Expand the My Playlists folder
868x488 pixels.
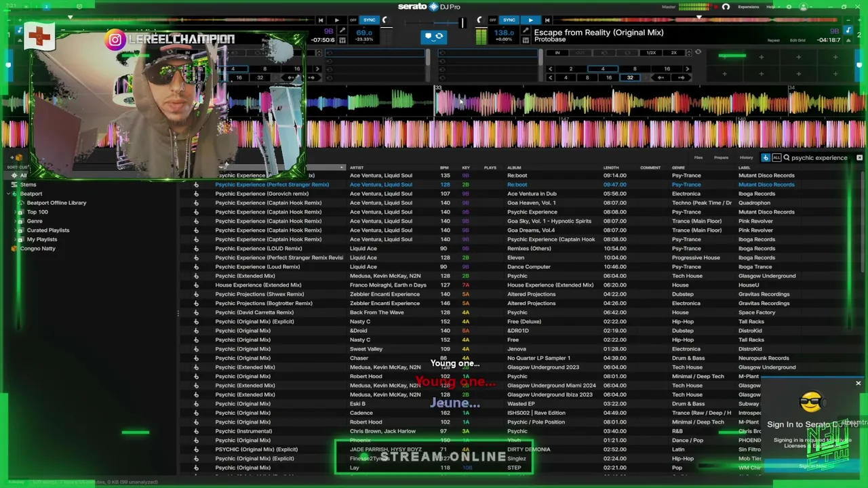tap(15, 239)
